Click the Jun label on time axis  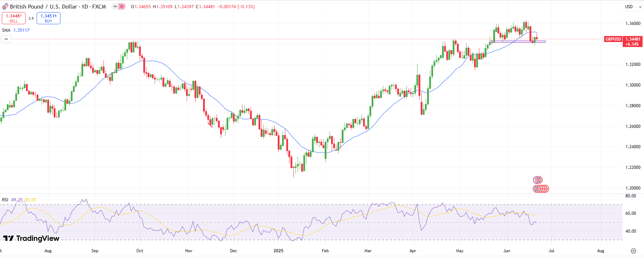[x=507, y=251]
